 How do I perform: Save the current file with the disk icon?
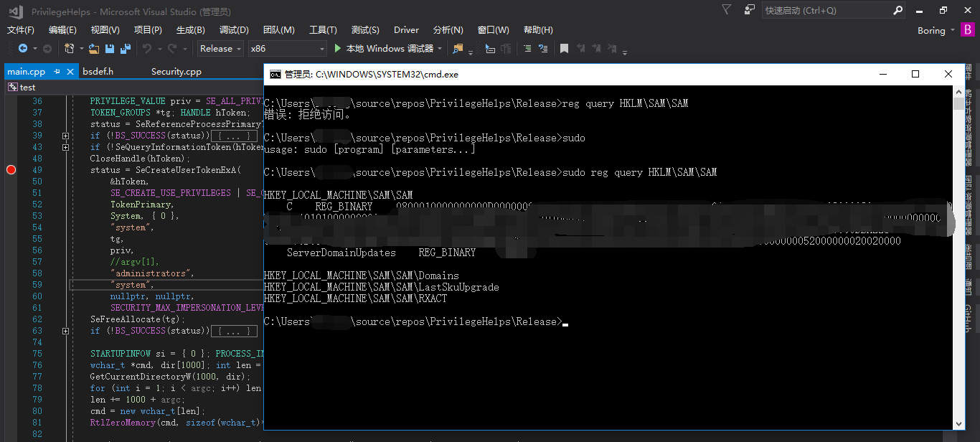tap(110, 49)
